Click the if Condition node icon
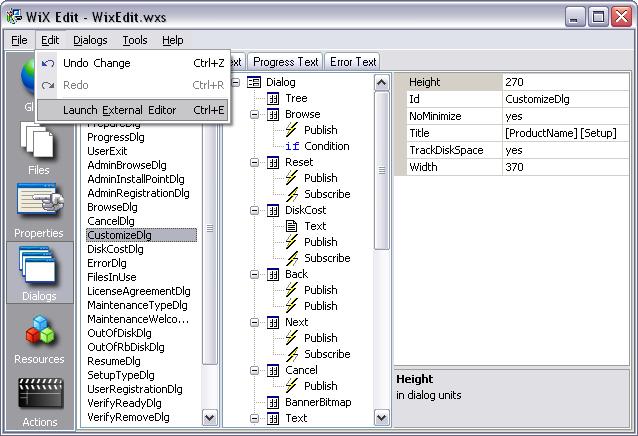638x436 pixels. (292, 146)
